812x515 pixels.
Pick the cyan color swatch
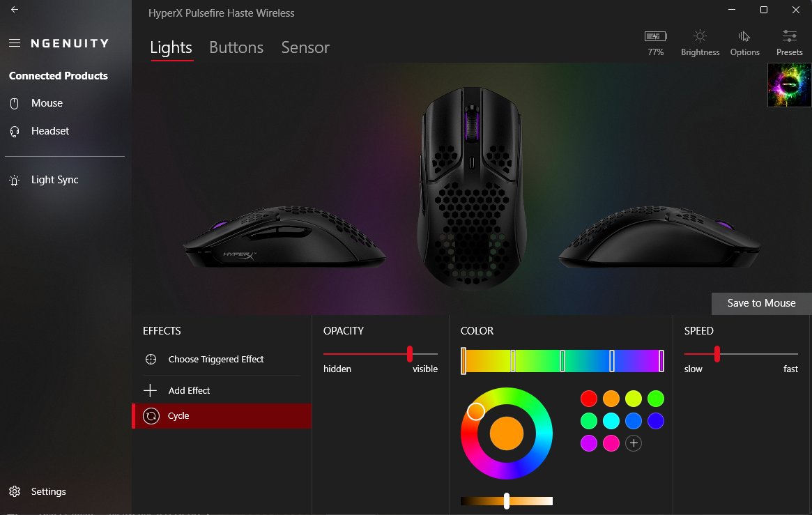tap(611, 421)
